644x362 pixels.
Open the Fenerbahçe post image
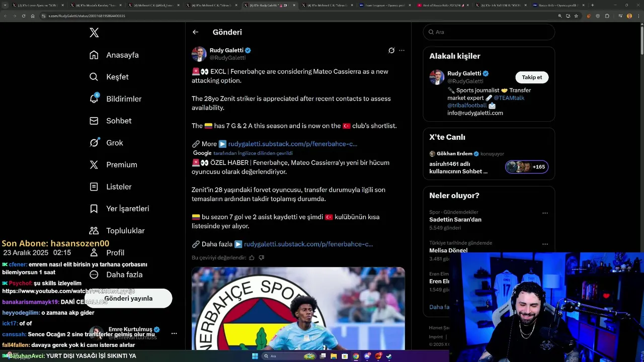(298, 309)
